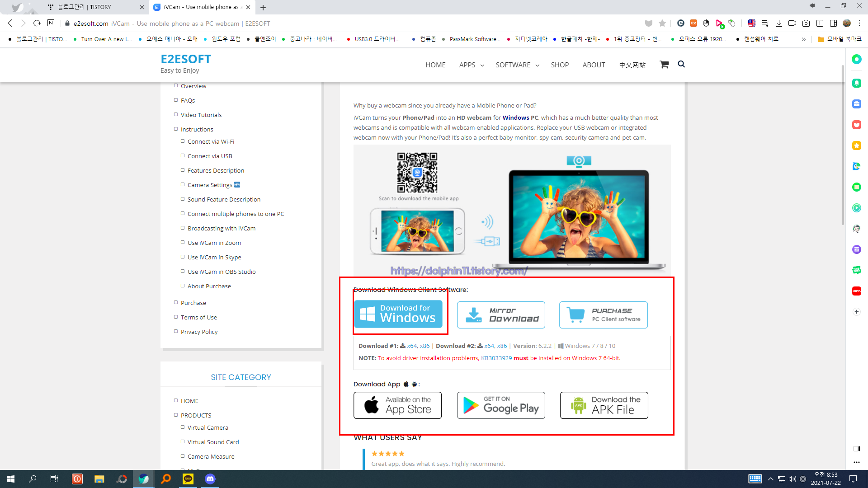Open the Discord icon in the taskbar
The width and height of the screenshot is (868, 488).
click(x=210, y=479)
